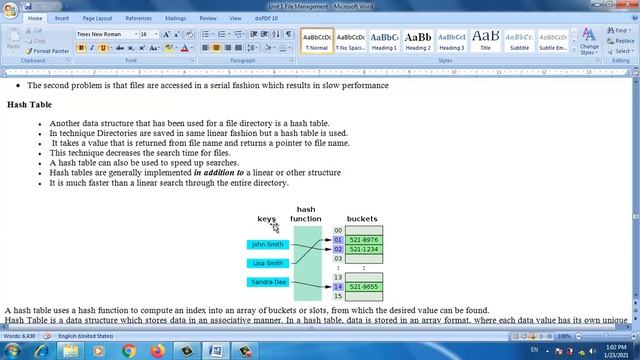Align text right
640x360 pixels.
coord(227,48)
